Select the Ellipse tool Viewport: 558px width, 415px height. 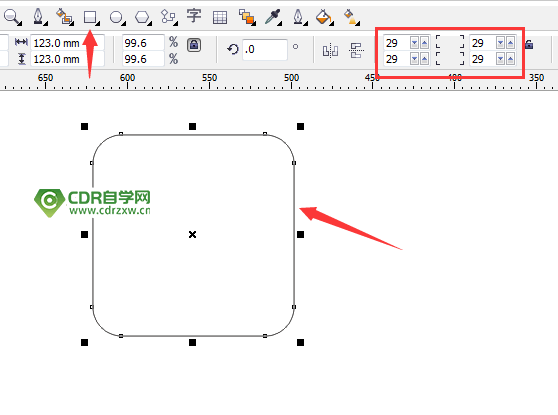[x=116, y=17]
